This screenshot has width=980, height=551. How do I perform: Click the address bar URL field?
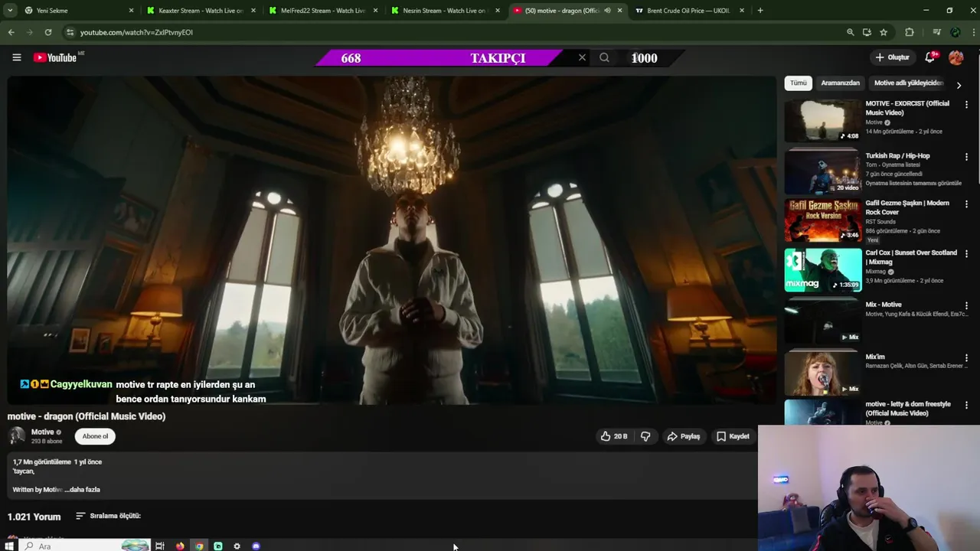(x=452, y=32)
